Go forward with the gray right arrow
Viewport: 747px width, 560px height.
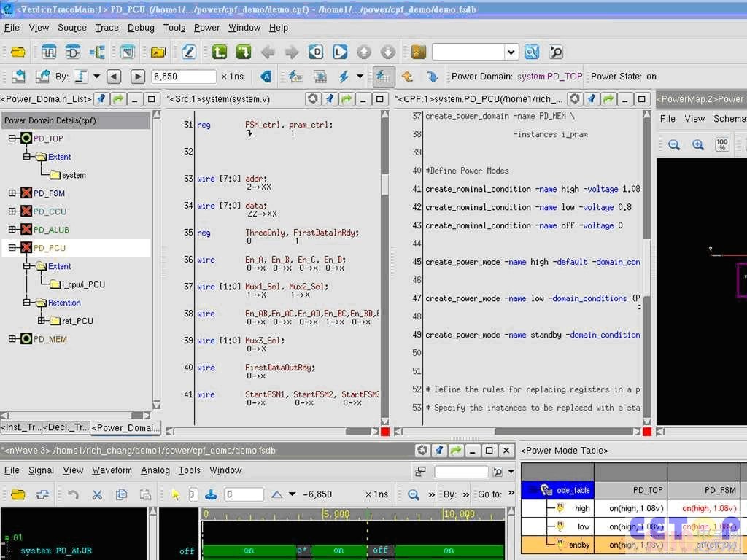[292, 52]
